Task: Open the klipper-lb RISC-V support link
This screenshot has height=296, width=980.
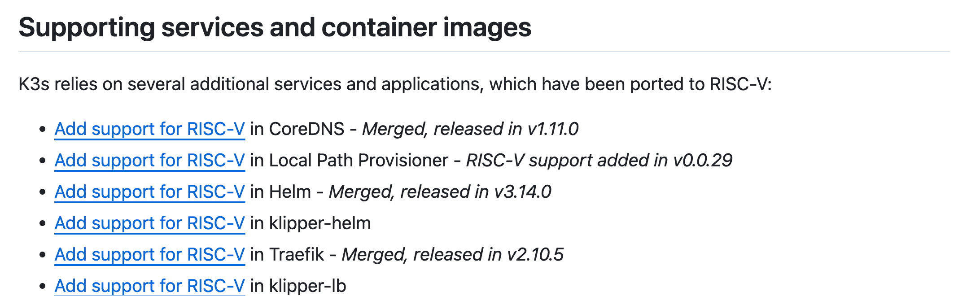Action: [149, 286]
